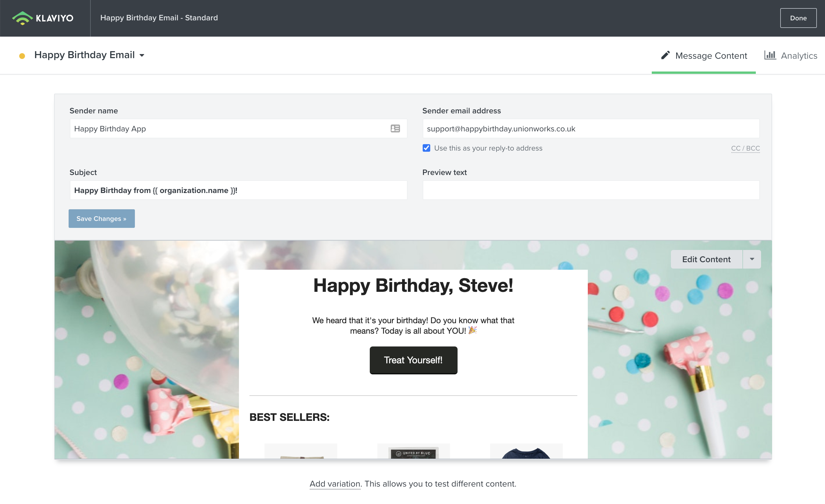Click the party popper emoji in email body
This screenshot has height=504, width=825.
click(x=472, y=330)
